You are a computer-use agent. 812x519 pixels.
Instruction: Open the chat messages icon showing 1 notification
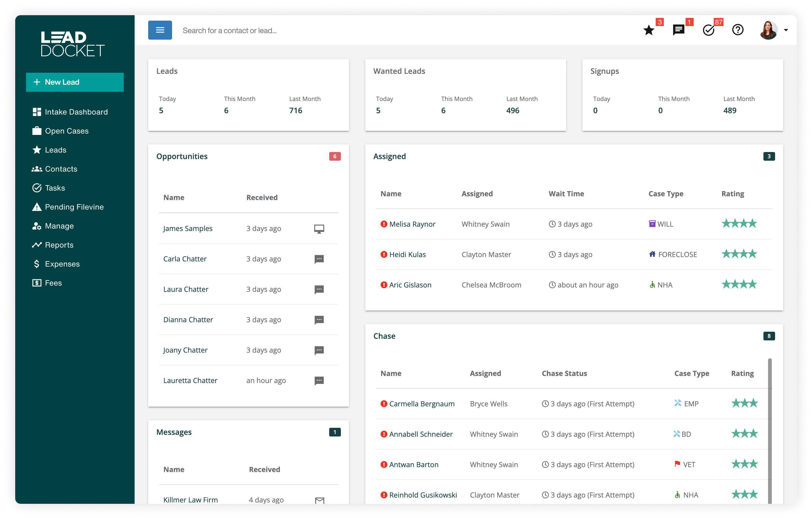coord(678,30)
